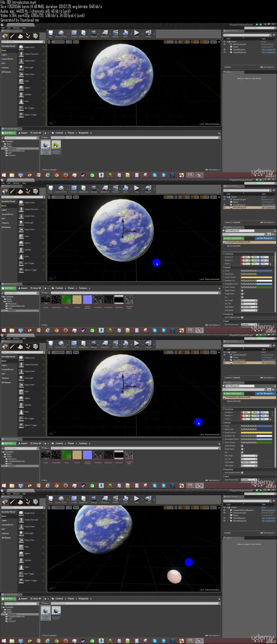The width and height of the screenshot is (277, 644).
Task: Click Edit CompletedPl link for CompletedPlanetBlueprint in fourth frame
Action: click(x=268, y=510)
